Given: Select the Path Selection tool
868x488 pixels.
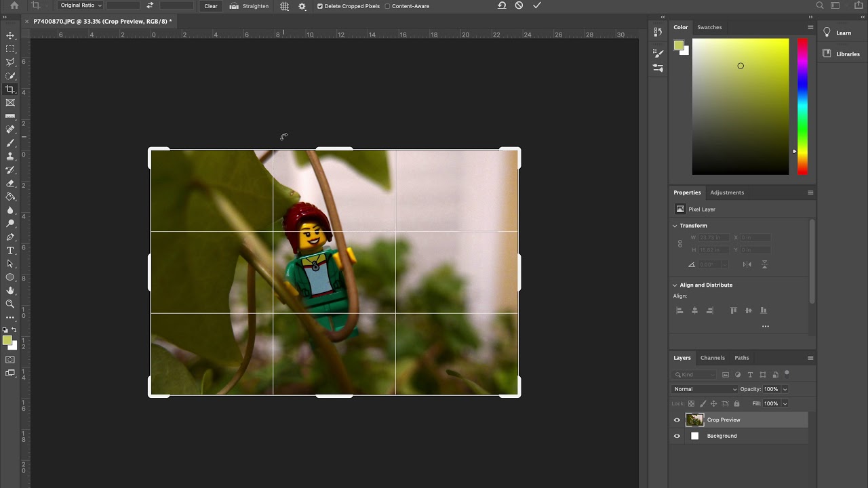Looking at the screenshot, I should tap(10, 264).
